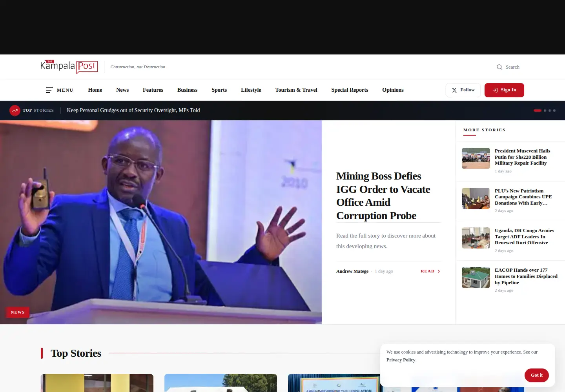
Task: Click the red Sign In button
Action: pos(504,90)
